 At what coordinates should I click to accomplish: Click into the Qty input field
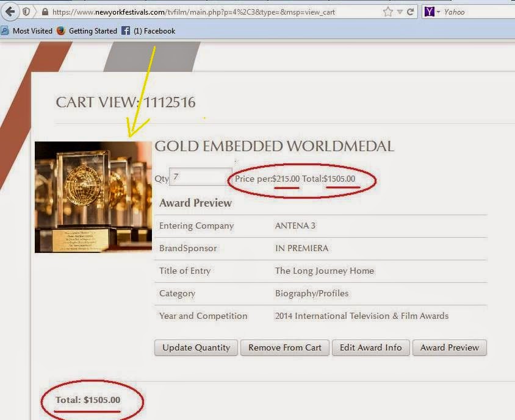pos(200,177)
